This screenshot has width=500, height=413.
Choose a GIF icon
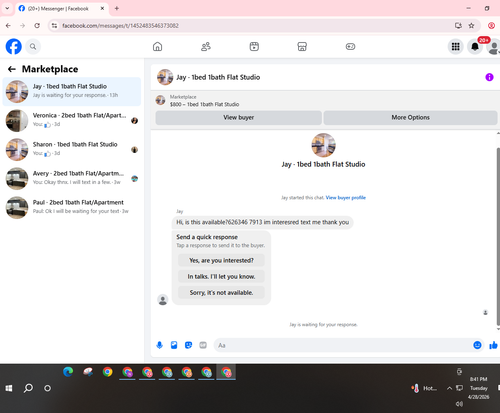(203, 345)
